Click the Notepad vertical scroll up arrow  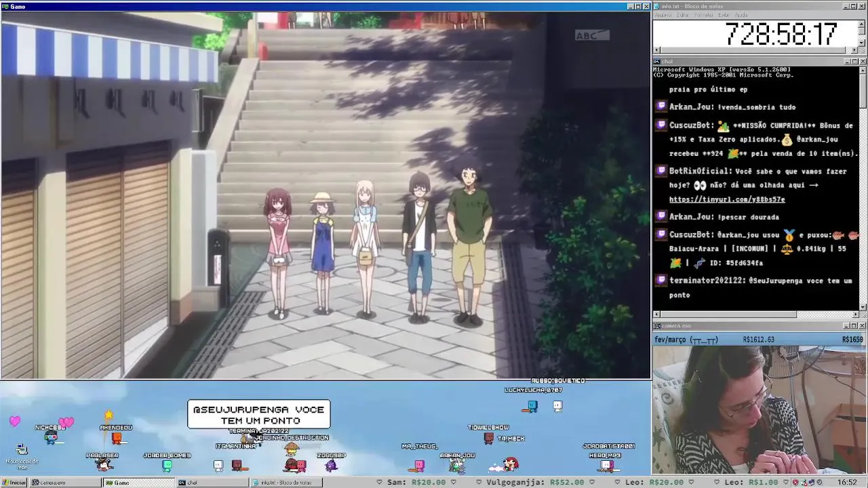click(862, 24)
